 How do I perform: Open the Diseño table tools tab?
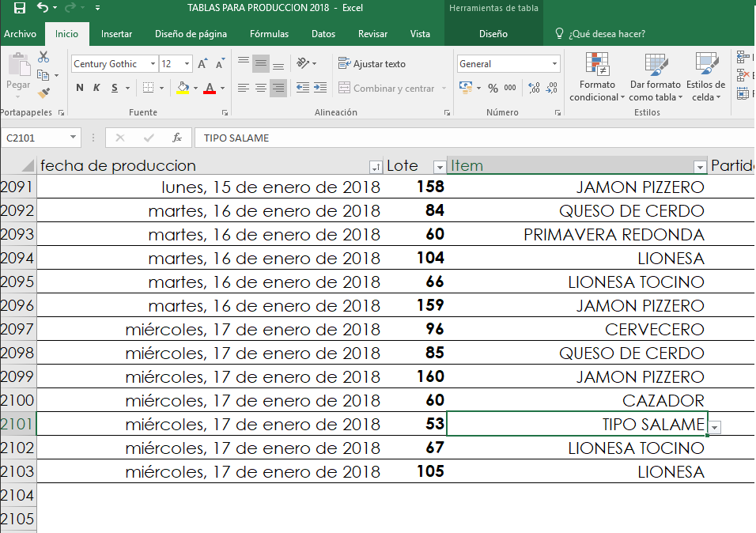click(x=493, y=34)
